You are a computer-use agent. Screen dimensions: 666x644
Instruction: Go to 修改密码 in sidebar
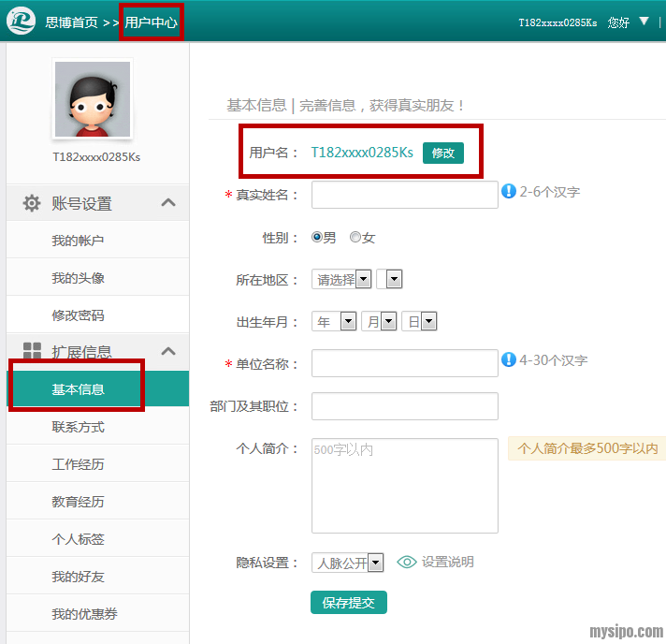point(79,315)
